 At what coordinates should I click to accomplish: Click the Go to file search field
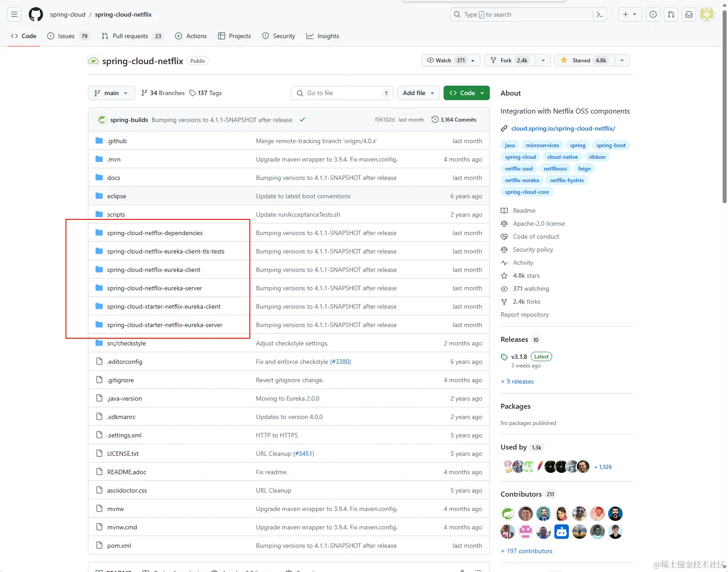pyautogui.click(x=342, y=93)
